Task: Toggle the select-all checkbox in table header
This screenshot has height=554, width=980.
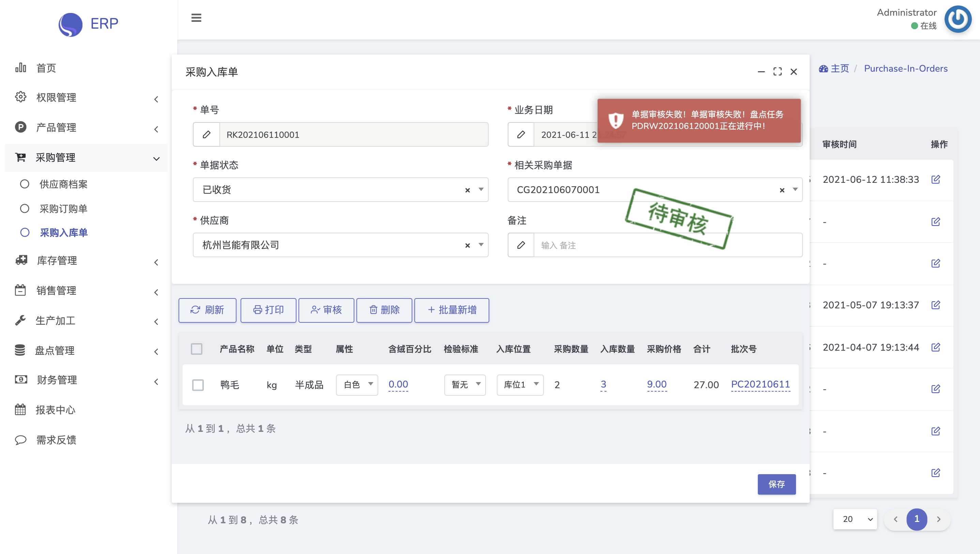Action: [196, 349]
